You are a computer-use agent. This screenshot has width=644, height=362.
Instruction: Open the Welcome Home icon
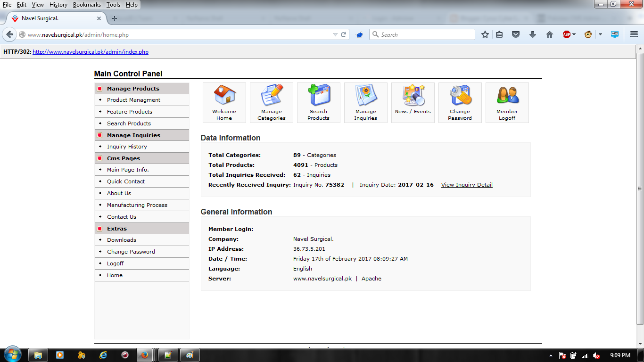tap(224, 102)
